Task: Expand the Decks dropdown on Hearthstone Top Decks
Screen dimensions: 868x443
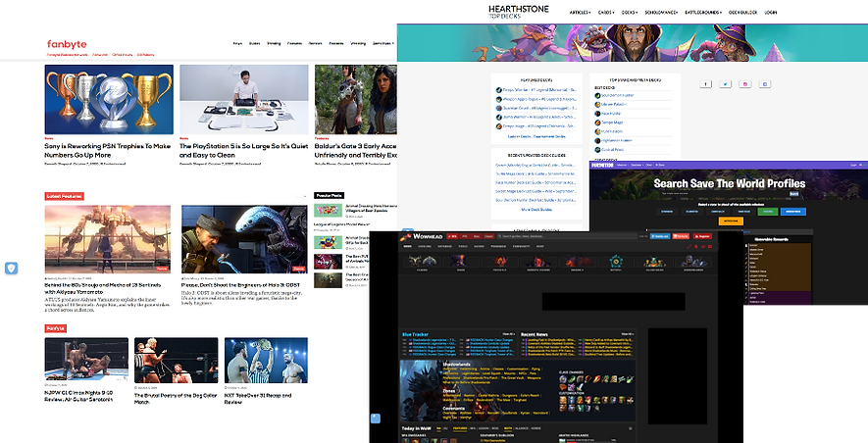Action: [630, 12]
